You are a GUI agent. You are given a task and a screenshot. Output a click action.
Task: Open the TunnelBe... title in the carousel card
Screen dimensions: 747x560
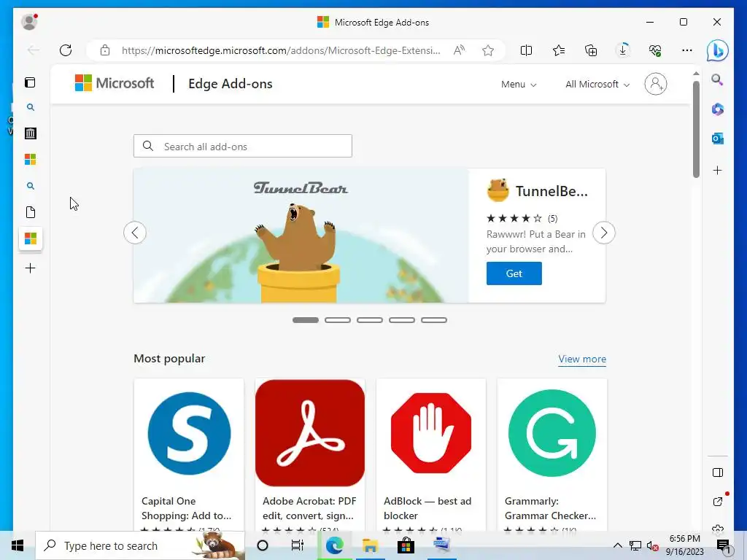[551, 191]
